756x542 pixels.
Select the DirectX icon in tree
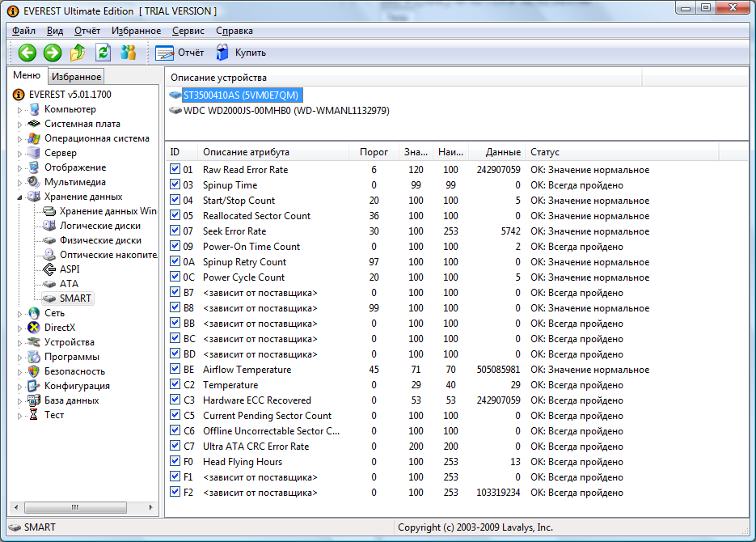34,328
